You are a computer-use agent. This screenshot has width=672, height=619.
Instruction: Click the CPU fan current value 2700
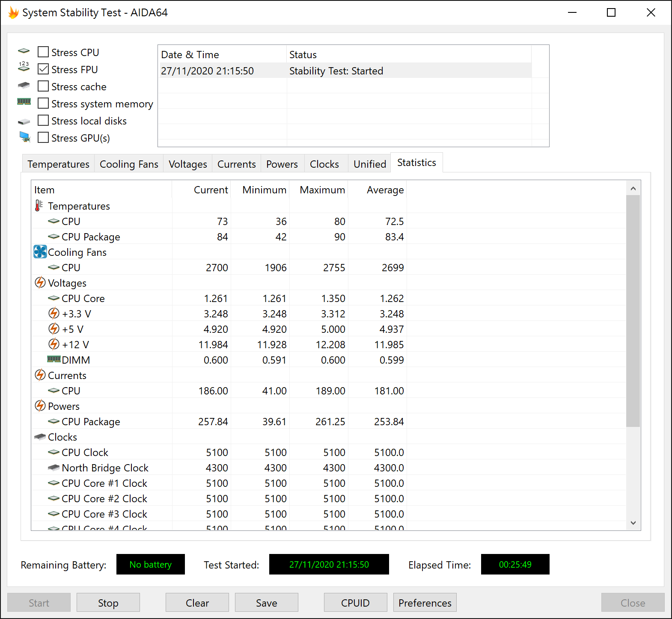[217, 267]
